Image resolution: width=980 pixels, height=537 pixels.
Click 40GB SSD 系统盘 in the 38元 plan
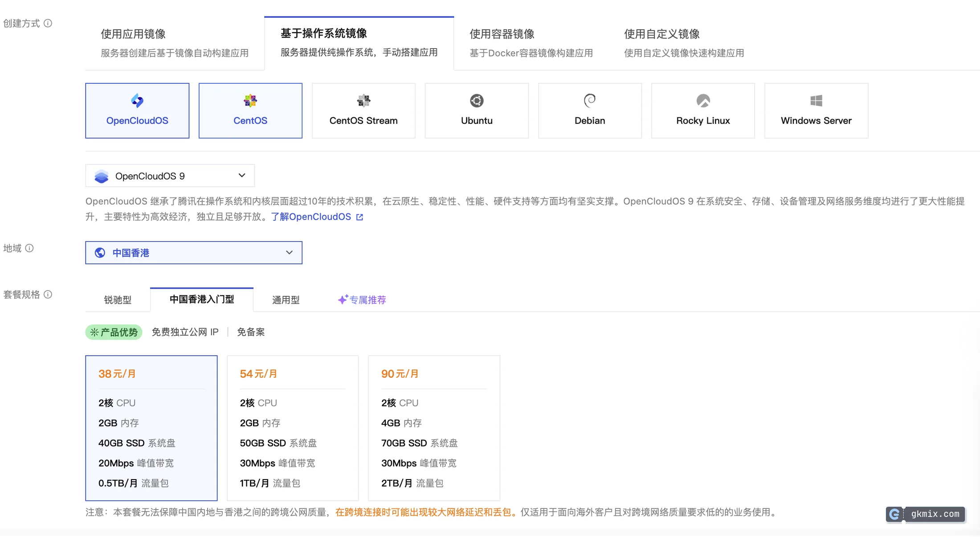(x=137, y=443)
